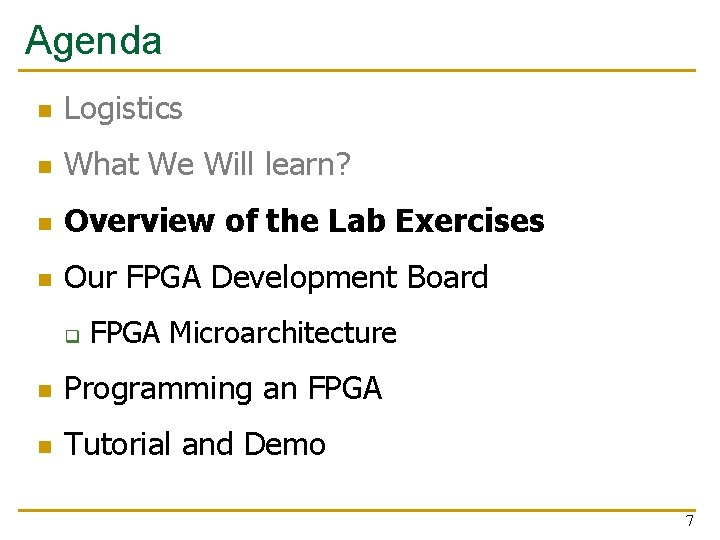
Task: Click the hollow sub-bullet before FPGA Microarchitecture
Action: [x=72, y=335]
